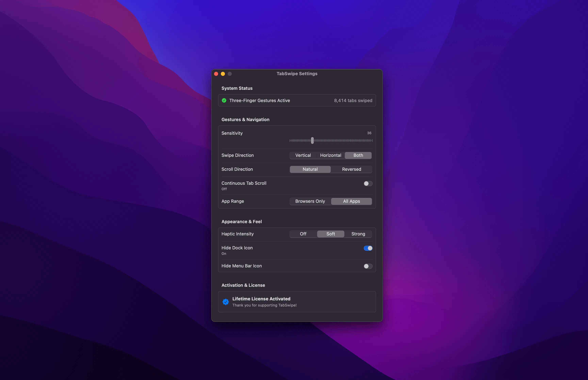The height and width of the screenshot is (380, 588).
Task: Click the 'Continuous Tab Scroll' label
Action: 244,183
